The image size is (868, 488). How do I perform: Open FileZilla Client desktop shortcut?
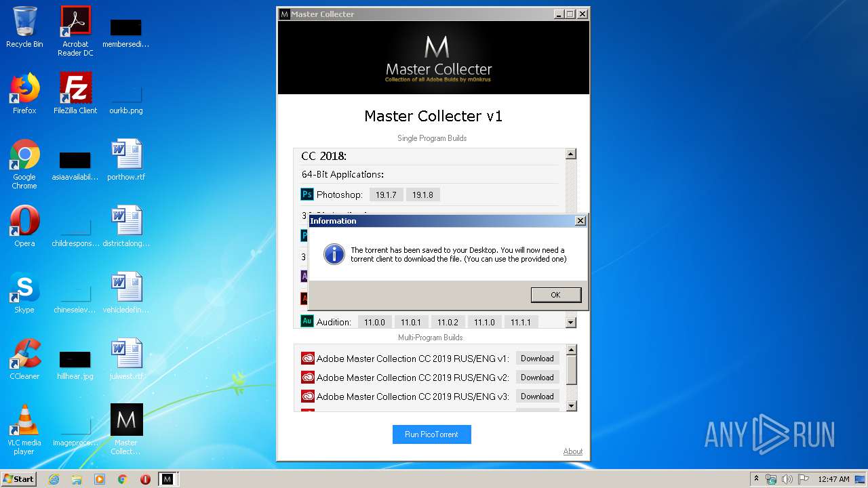point(75,94)
